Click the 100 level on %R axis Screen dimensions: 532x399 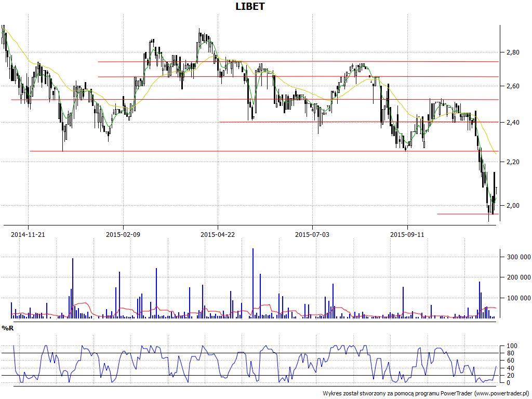[x=512, y=346]
